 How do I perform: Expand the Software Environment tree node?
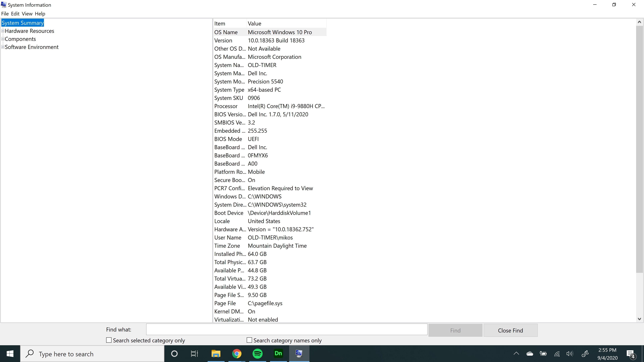3,47
